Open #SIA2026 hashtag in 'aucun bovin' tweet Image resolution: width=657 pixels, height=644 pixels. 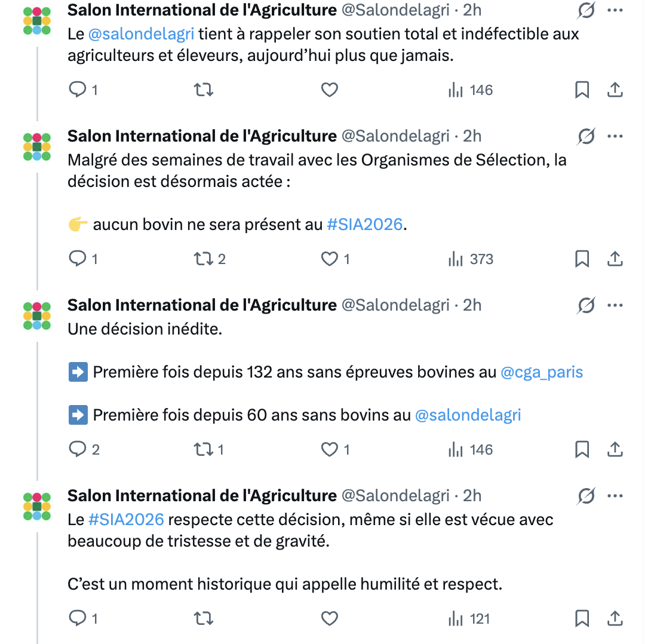click(365, 225)
